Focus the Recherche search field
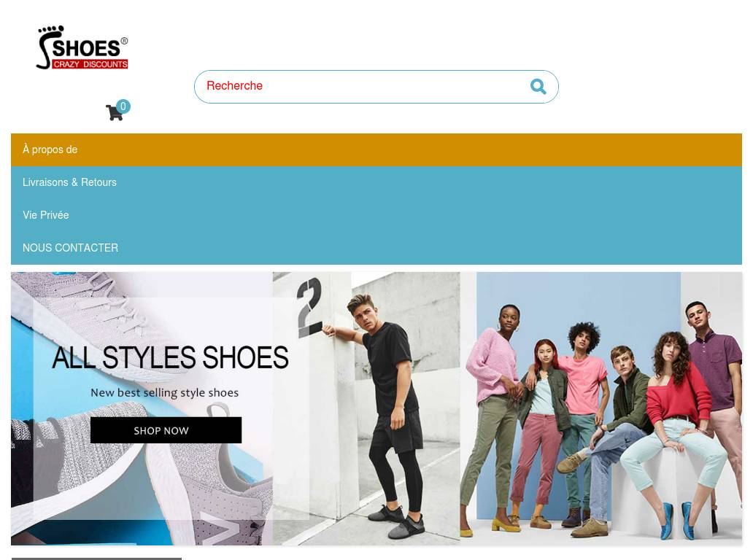753x560 pixels. point(376,86)
